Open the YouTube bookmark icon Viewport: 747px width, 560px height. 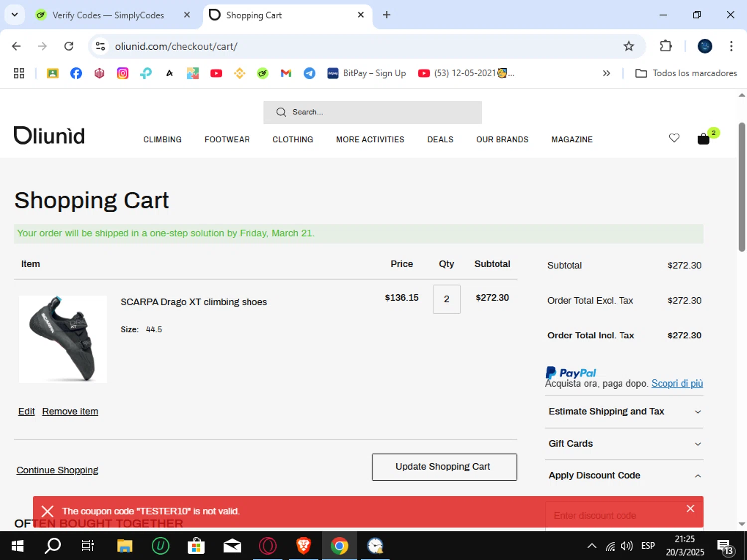(x=216, y=73)
